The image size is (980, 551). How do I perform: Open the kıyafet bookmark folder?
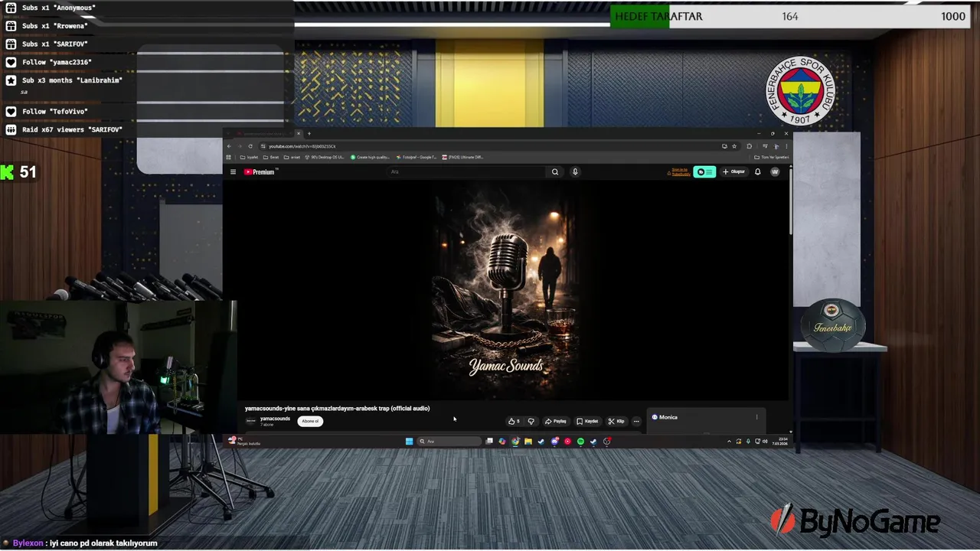tap(249, 157)
